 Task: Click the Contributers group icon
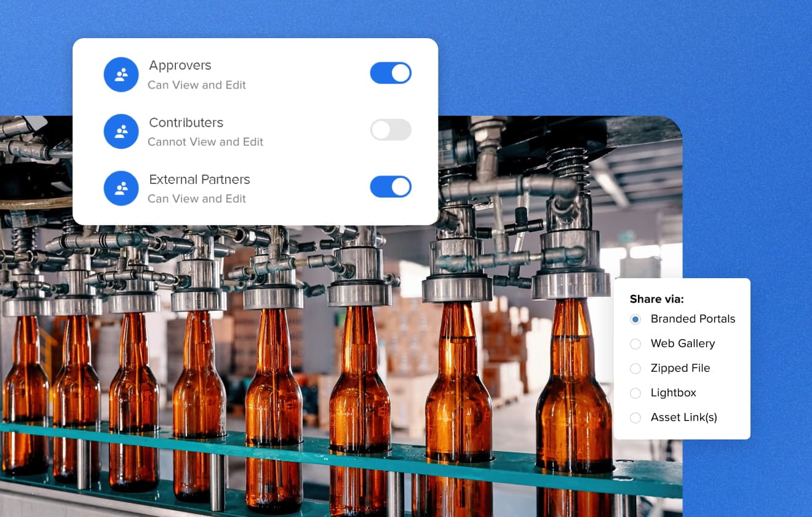pos(121,131)
